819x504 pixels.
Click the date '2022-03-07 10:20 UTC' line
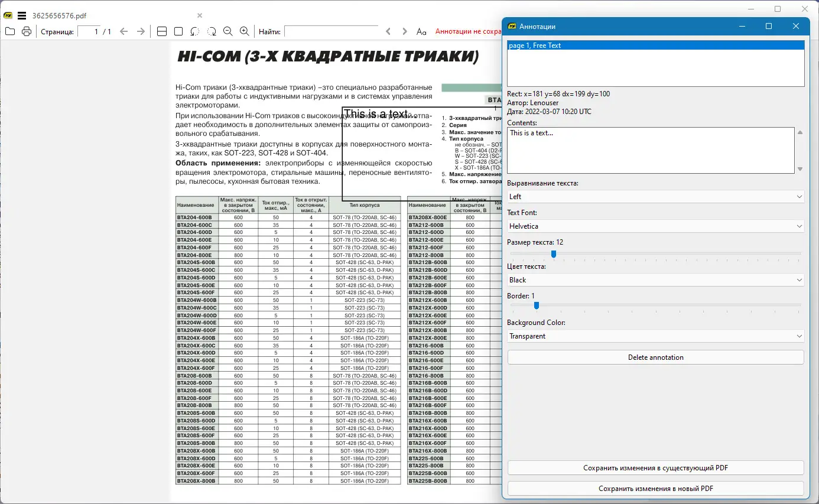click(549, 112)
